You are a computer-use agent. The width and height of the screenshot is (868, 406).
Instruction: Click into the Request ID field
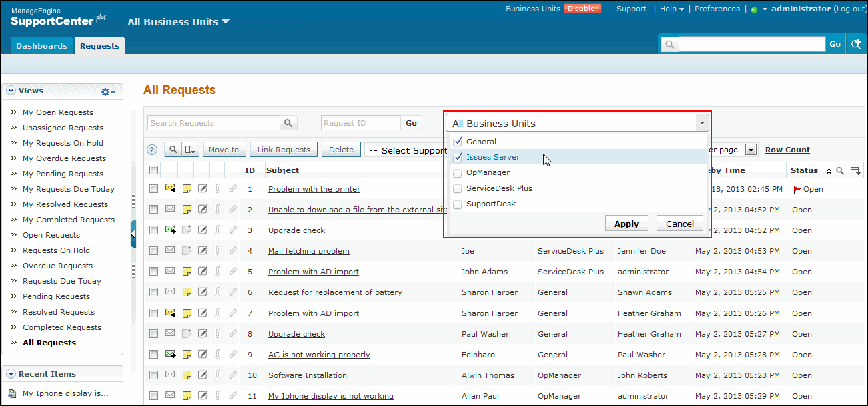tap(361, 123)
